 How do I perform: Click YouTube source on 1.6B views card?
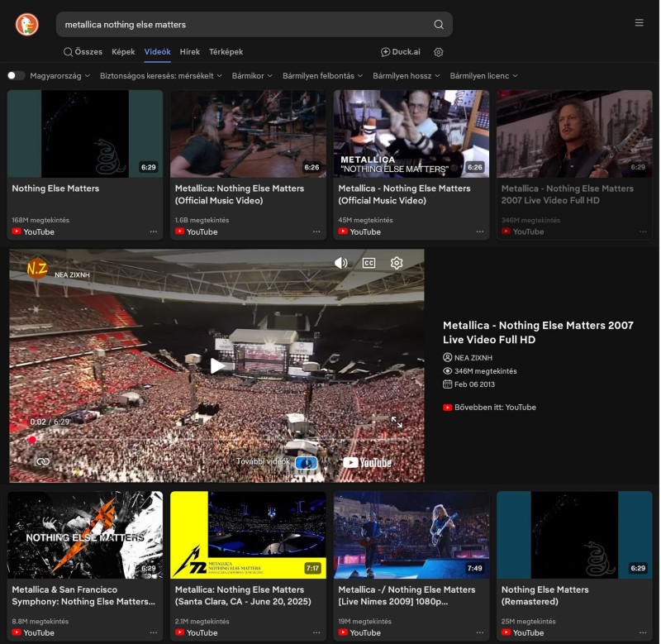pyautogui.click(x=197, y=231)
